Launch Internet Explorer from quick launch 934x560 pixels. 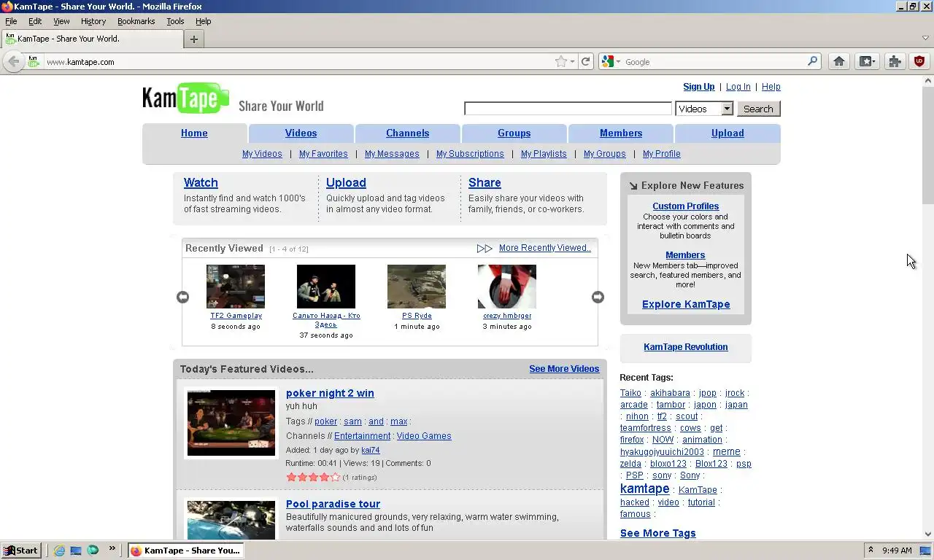pyautogui.click(x=60, y=551)
